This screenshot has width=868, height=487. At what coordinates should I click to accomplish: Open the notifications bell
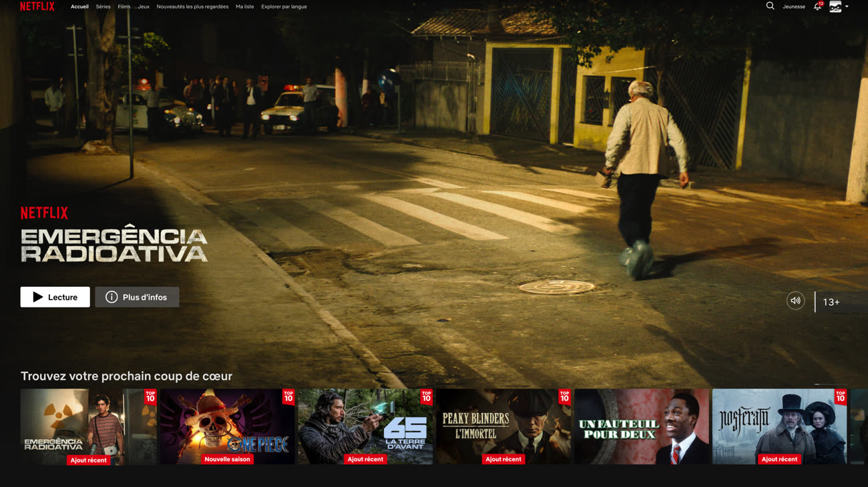pyautogui.click(x=817, y=7)
